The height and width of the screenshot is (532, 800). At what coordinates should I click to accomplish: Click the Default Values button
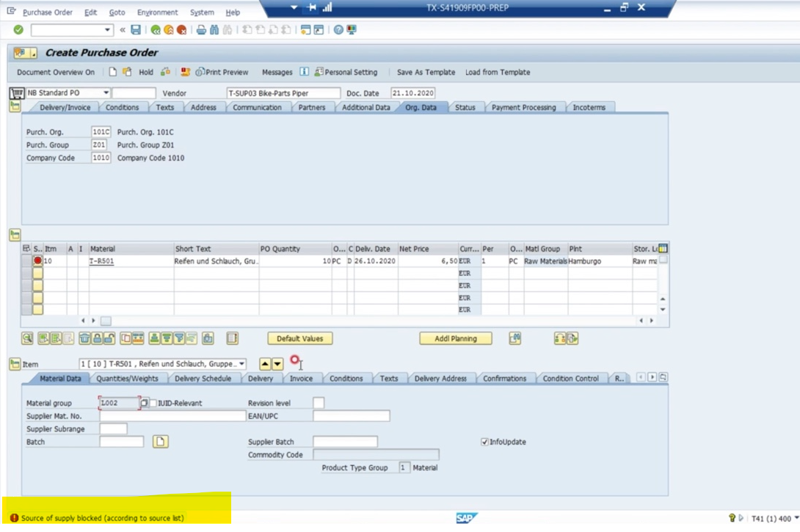coord(300,338)
